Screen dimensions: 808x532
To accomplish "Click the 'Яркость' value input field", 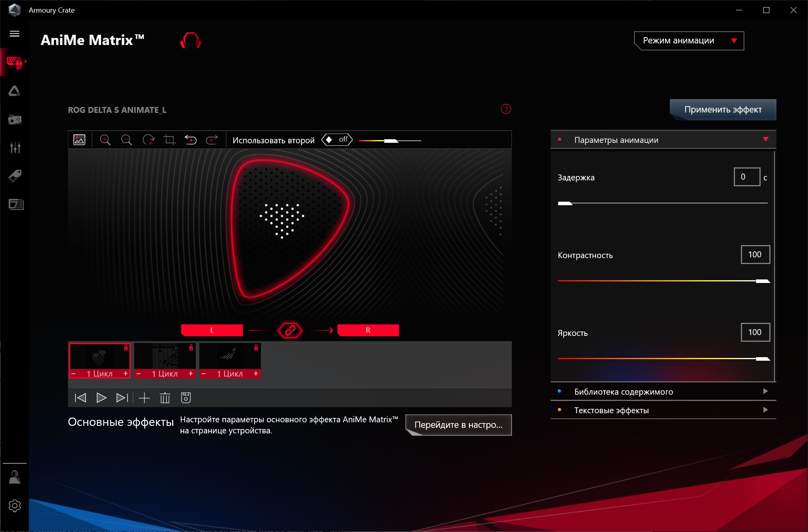I will [x=756, y=332].
